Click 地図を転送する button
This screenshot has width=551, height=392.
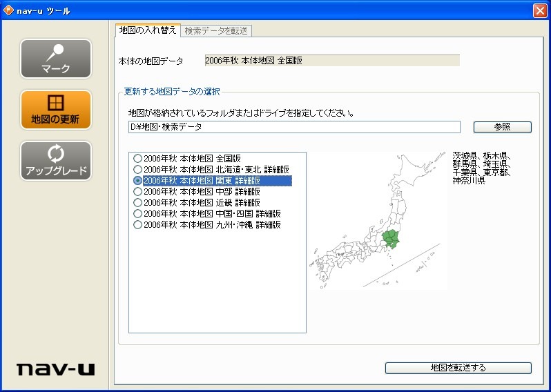tap(458, 368)
